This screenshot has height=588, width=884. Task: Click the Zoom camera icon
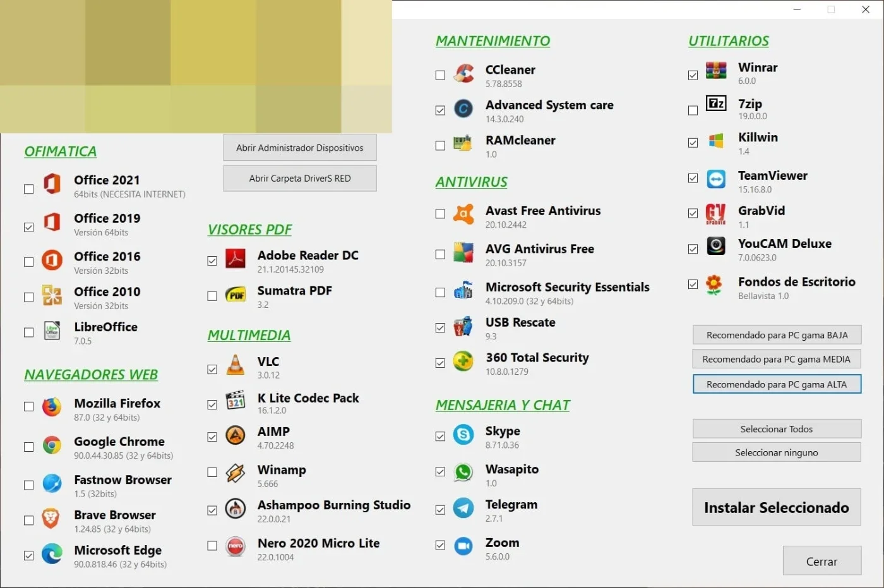click(x=463, y=546)
